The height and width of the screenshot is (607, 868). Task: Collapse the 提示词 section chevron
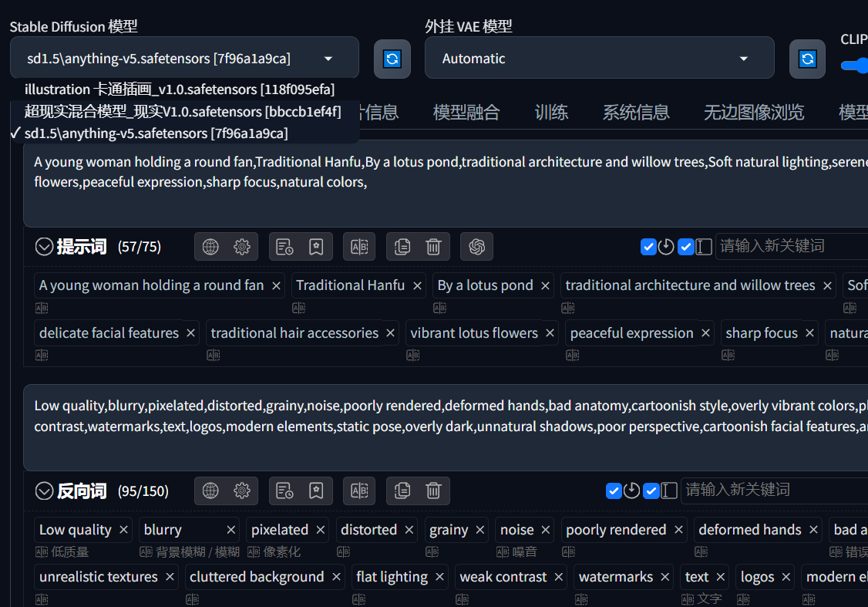pyautogui.click(x=44, y=247)
